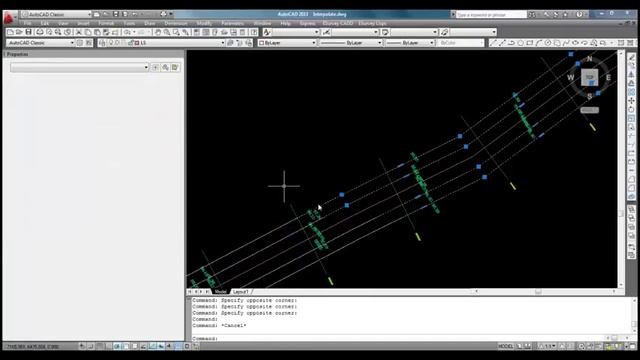The height and width of the screenshot is (360, 640).
Task: Click the layer L1 color swatch
Action: tap(137, 42)
